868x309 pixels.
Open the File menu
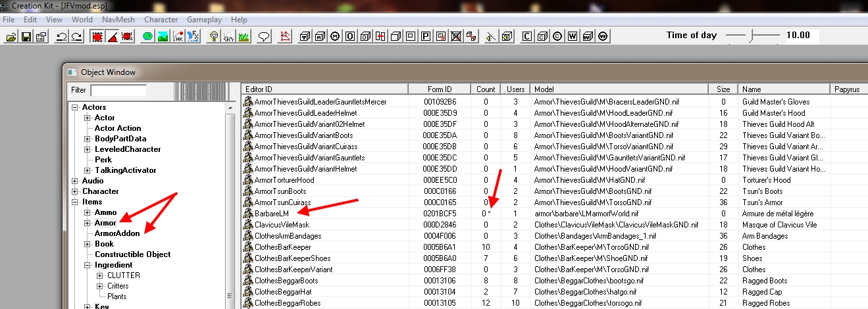click(x=9, y=20)
